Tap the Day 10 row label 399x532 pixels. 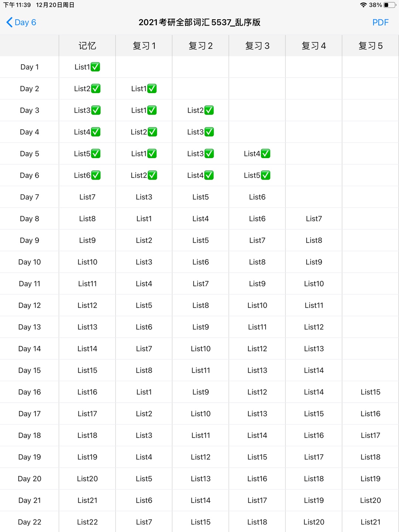tap(30, 262)
